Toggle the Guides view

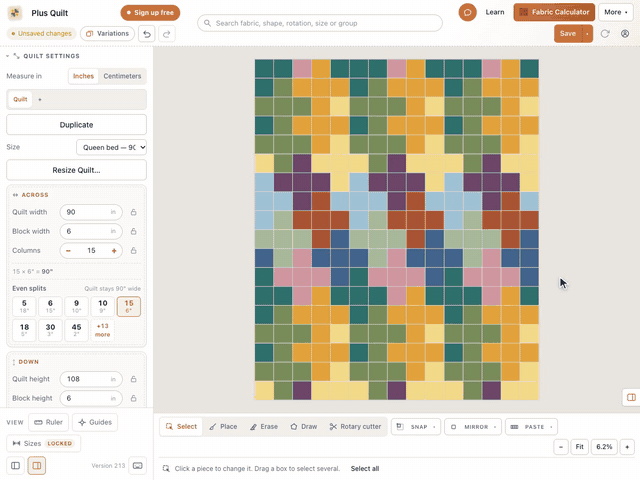95,422
